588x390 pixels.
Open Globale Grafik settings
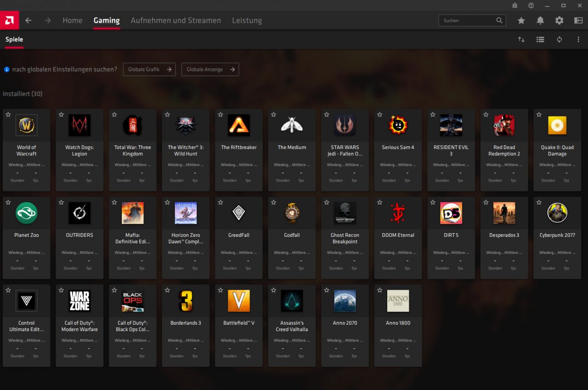coord(149,69)
